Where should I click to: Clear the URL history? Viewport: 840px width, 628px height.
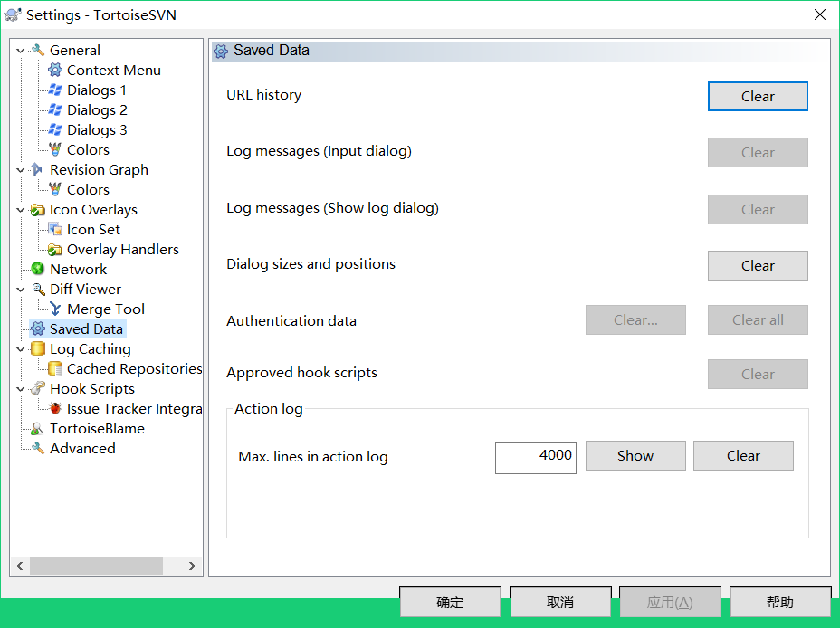758,96
